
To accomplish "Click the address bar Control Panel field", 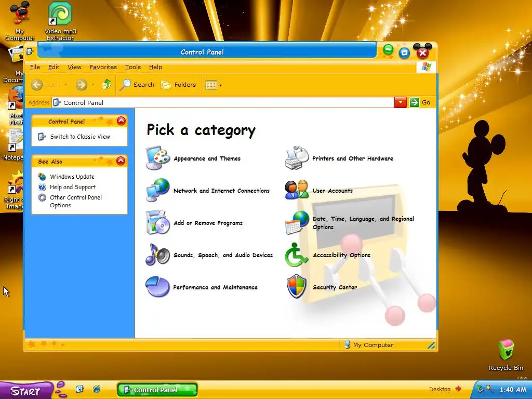I will pos(223,102).
